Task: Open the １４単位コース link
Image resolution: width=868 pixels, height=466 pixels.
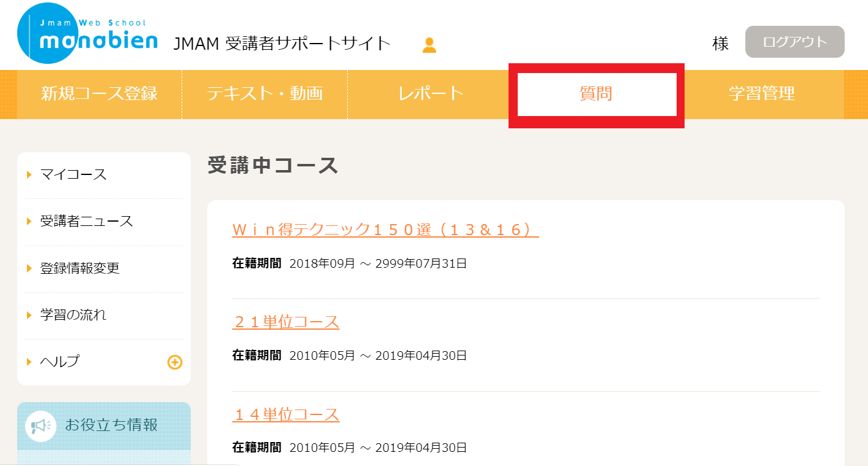Action: click(286, 415)
